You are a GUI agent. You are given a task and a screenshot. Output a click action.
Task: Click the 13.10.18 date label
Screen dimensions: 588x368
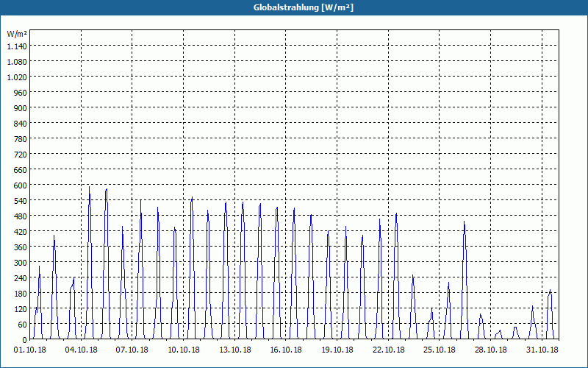coord(235,350)
